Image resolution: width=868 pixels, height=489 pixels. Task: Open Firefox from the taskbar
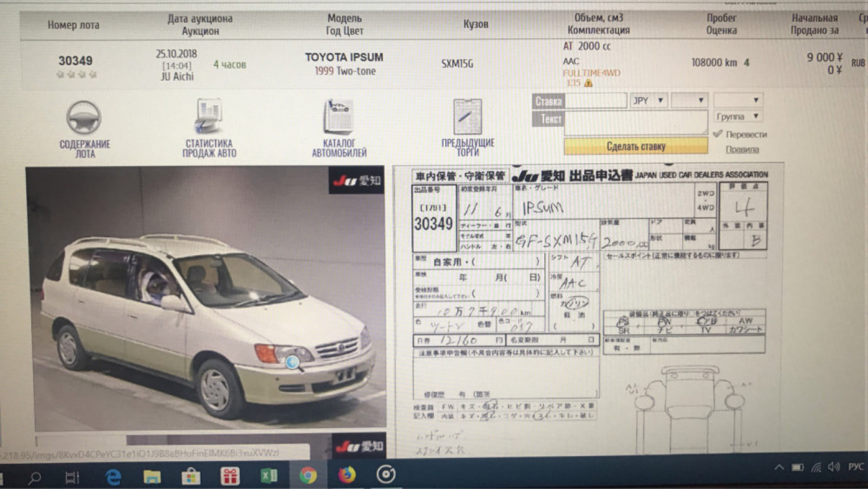(x=347, y=475)
